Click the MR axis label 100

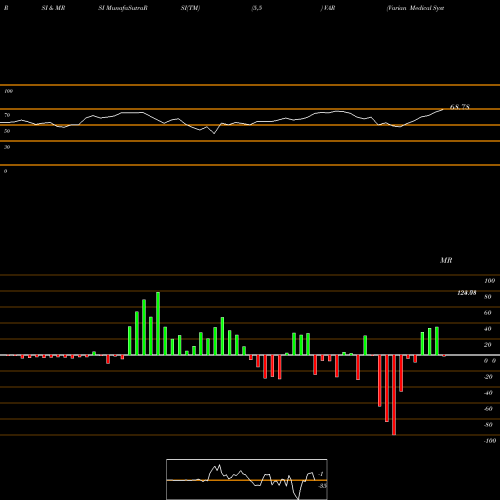pyautogui.click(x=489, y=281)
